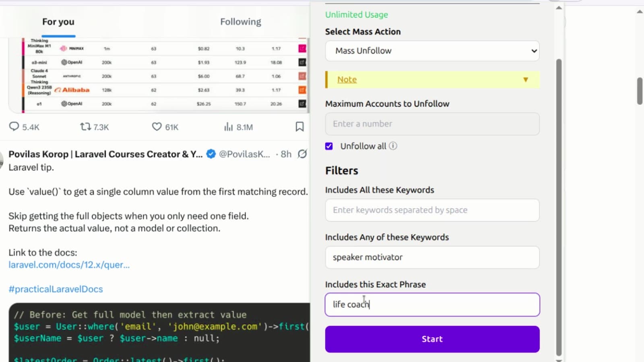644x362 pixels.
Task: Click the exact phrase field with life coach
Action: point(432,304)
